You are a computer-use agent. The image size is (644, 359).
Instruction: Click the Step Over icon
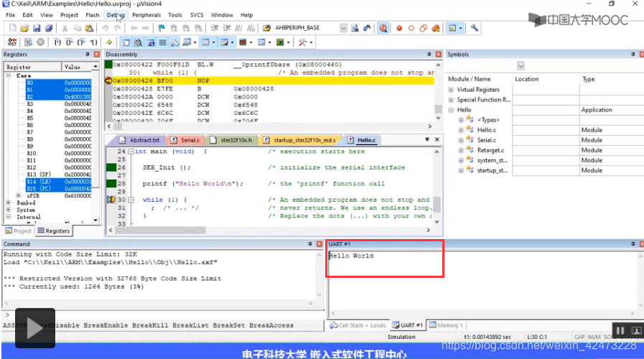[70, 42]
